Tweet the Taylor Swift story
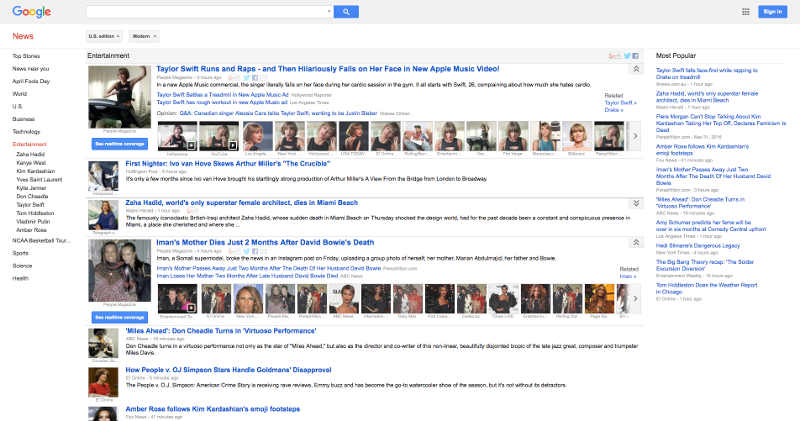This screenshot has height=421, width=800. (246, 78)
